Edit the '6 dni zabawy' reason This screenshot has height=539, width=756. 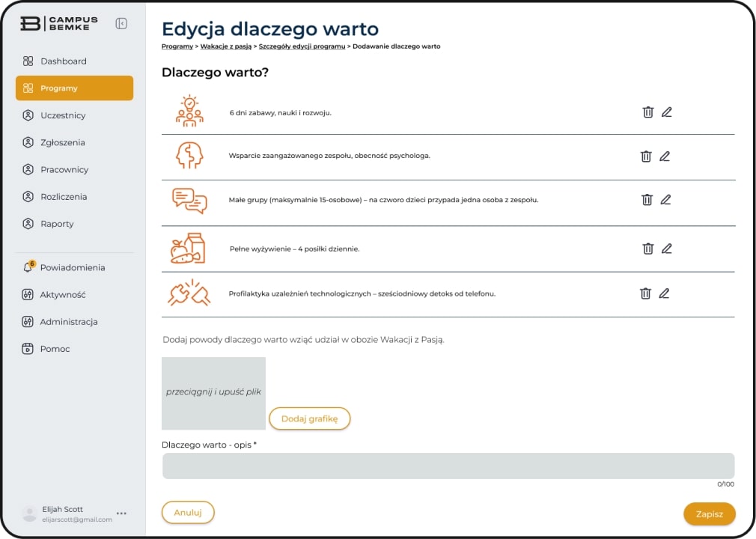666,112
